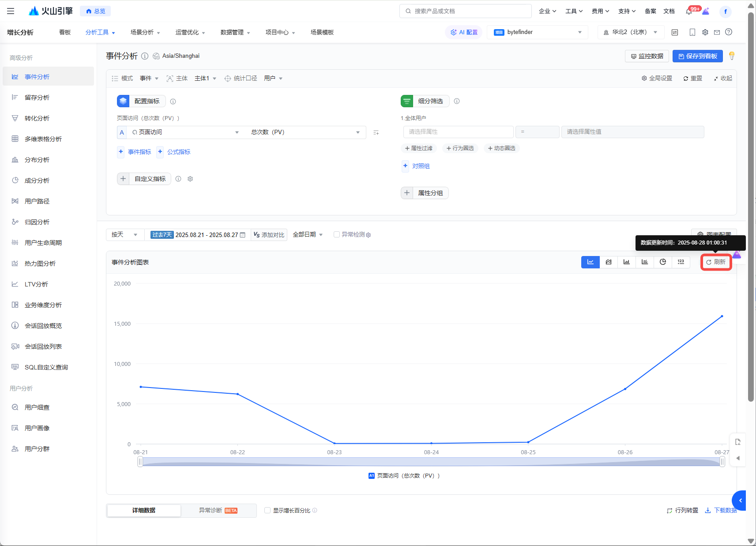
Task: Open the 总次数 (PV) metric dropdown
Action: [305, 132]
